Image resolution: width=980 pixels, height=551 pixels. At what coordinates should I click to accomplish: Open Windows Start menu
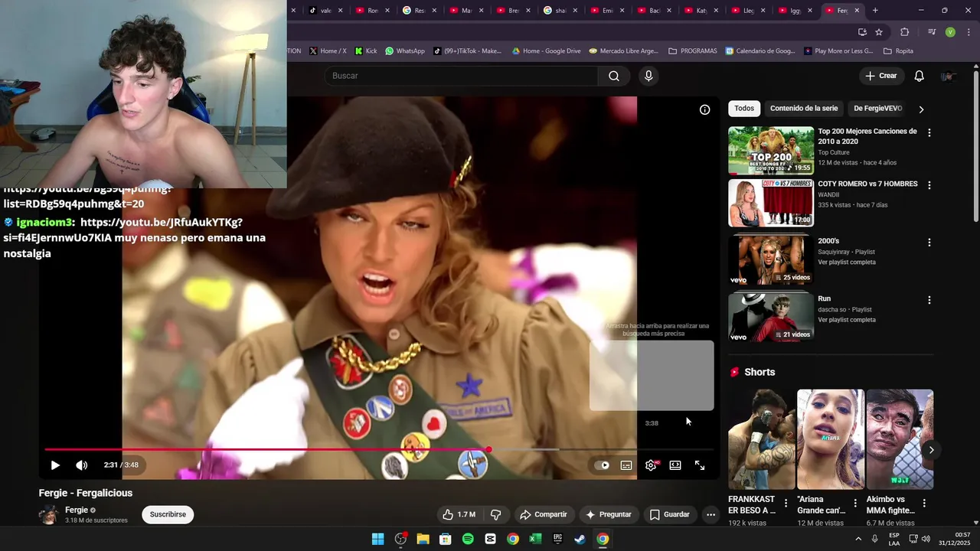tap(377, 539)
